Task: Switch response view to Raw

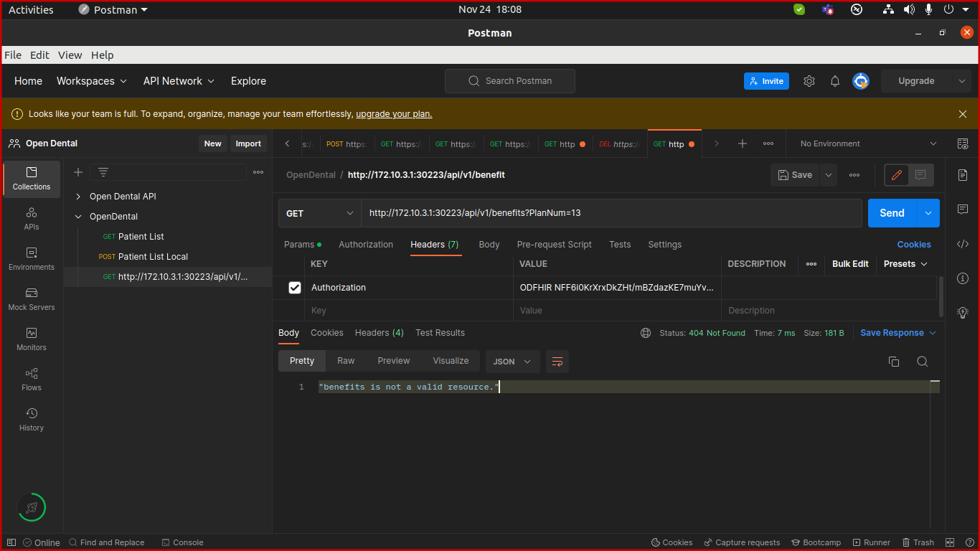Action: [x=346, y=361]
